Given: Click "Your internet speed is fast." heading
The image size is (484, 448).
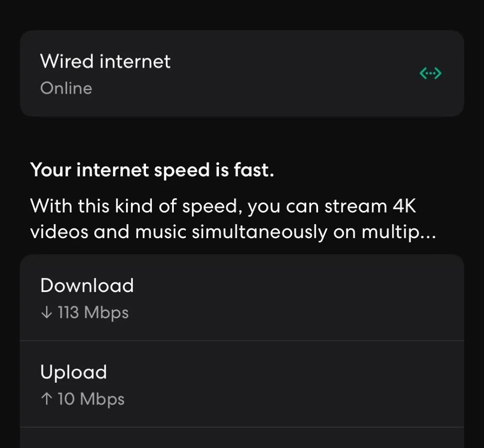Looking at the screenshot, I should click(152, 170).
